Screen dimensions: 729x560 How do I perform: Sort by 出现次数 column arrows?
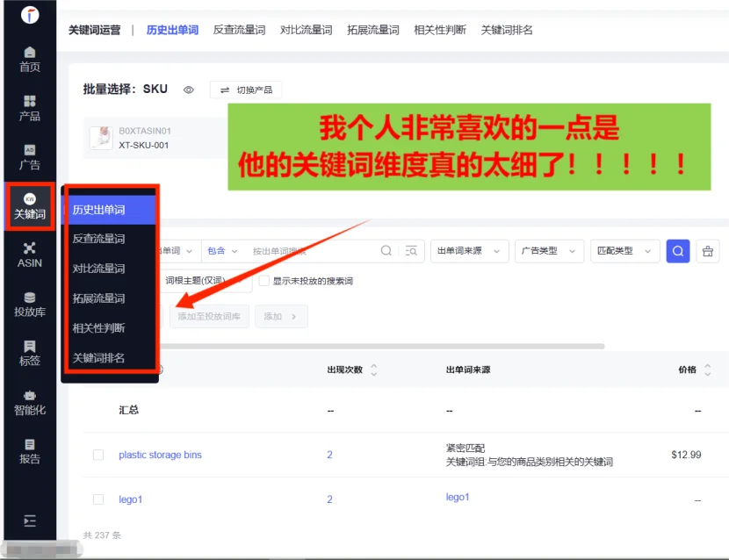click(374, 370)
